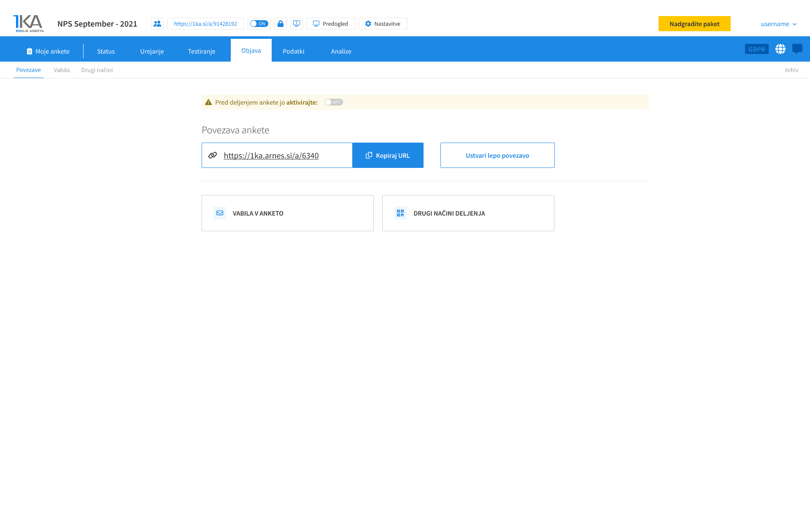This screenshot has width=810, height=532.
Task: Click the Nadgradite paket button
Action: pos(694,24)
